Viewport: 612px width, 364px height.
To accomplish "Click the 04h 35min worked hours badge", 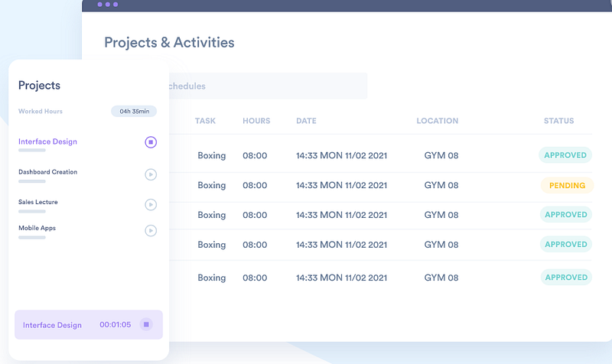I will [x=134, y=111].
